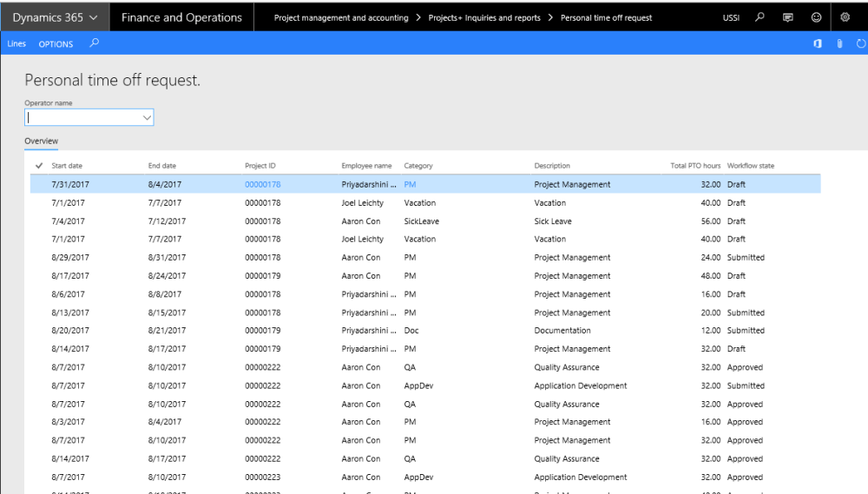Click the paperclip attachments icon
The image size is (868, 494).
[x=839, y=43]
